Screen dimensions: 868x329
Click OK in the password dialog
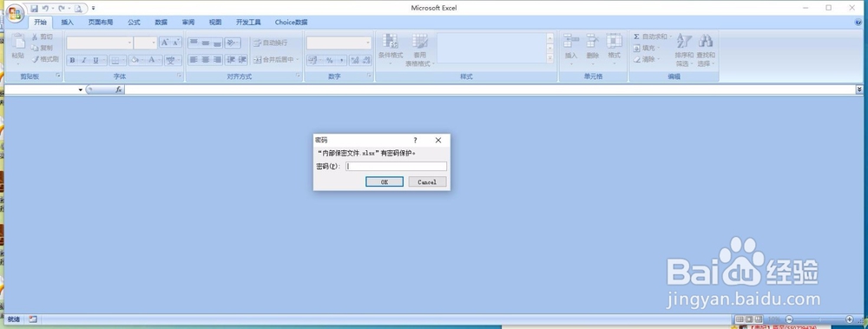click(385, 181)
